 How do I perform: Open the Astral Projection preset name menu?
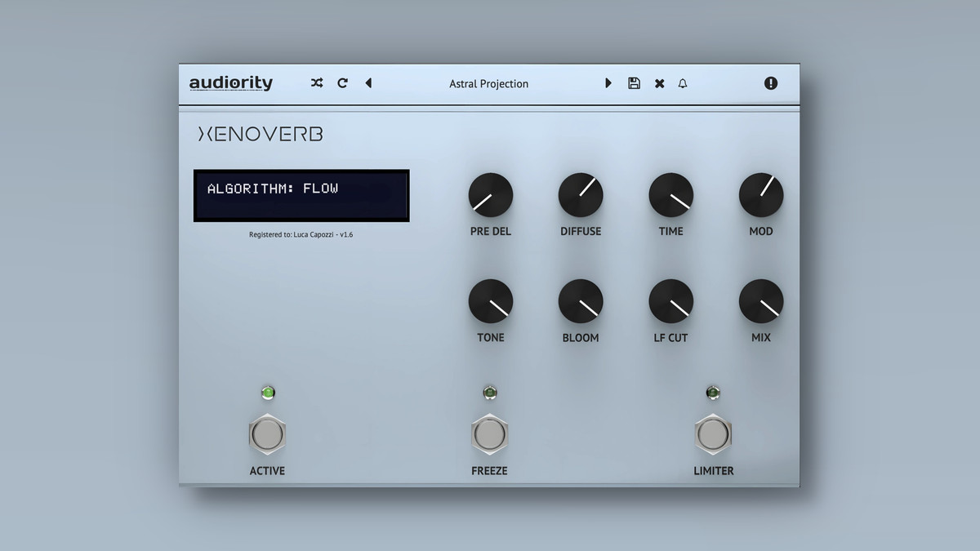[x=488, y=84]
